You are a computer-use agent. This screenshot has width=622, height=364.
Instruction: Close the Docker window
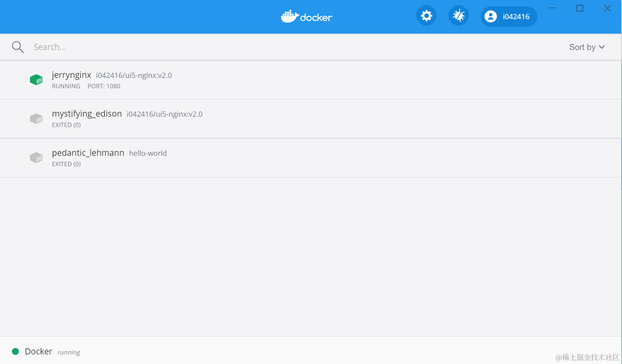click(607, 8)
